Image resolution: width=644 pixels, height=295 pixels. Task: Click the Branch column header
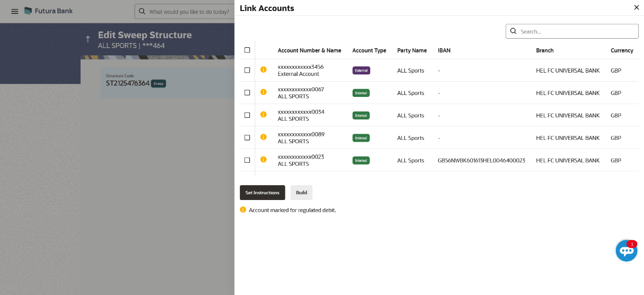(545, 50)
